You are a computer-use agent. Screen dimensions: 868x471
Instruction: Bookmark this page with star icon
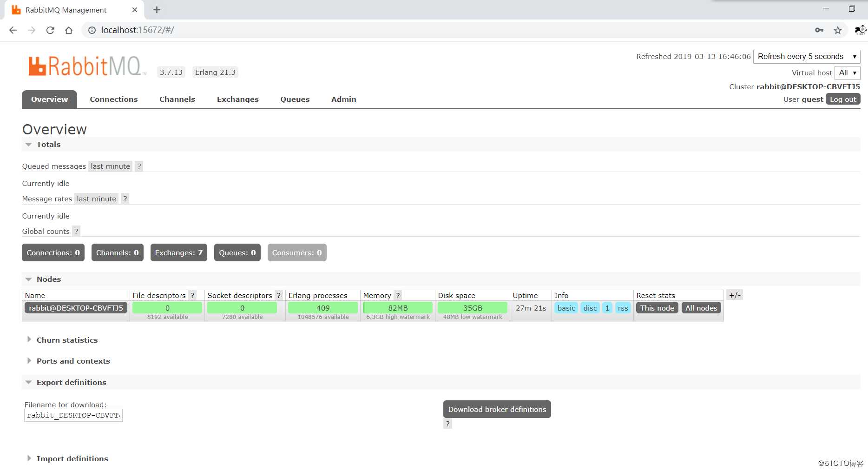838,30
